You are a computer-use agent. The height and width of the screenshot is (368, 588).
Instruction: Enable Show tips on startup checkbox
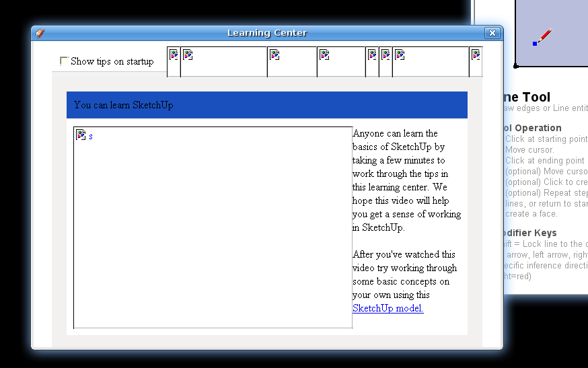(64, 61)
